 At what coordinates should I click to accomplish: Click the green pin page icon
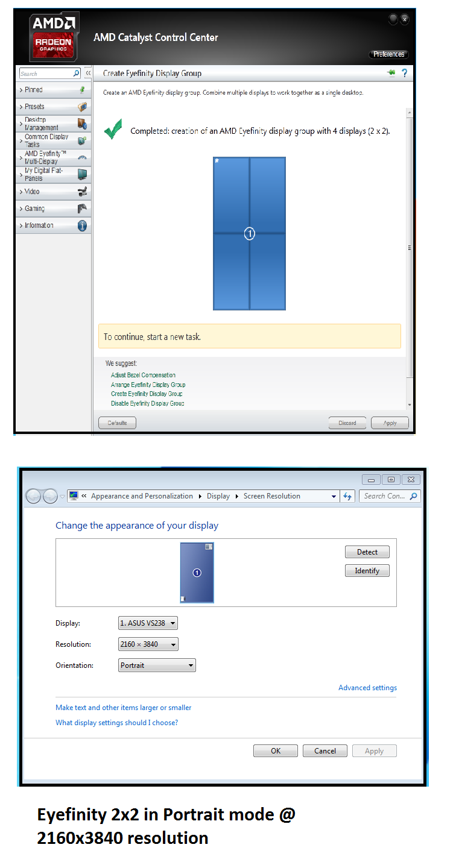click(x=391, y=73)
